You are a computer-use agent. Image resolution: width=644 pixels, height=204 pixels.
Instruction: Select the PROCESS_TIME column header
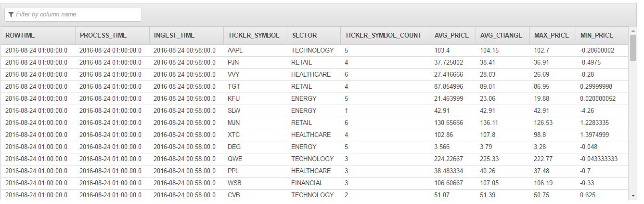(x=112, y=35)
